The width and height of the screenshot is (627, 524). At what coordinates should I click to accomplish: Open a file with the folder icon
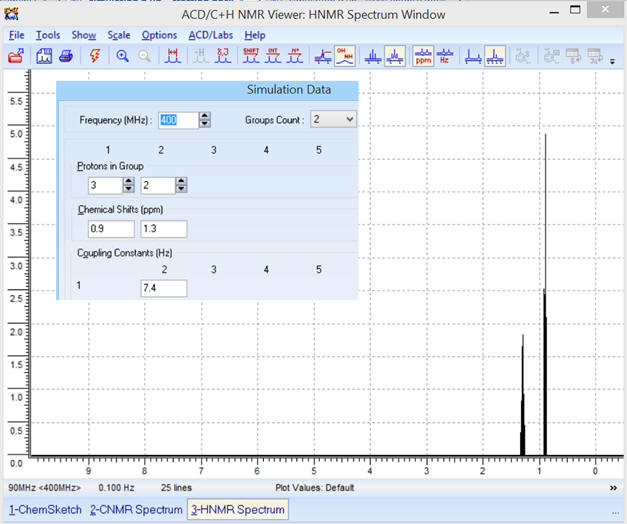16,56
